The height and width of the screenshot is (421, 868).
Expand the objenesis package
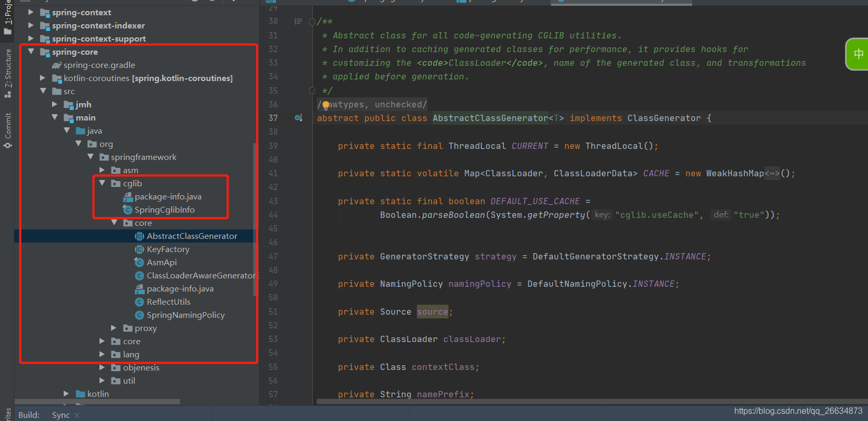coord(102,367)
